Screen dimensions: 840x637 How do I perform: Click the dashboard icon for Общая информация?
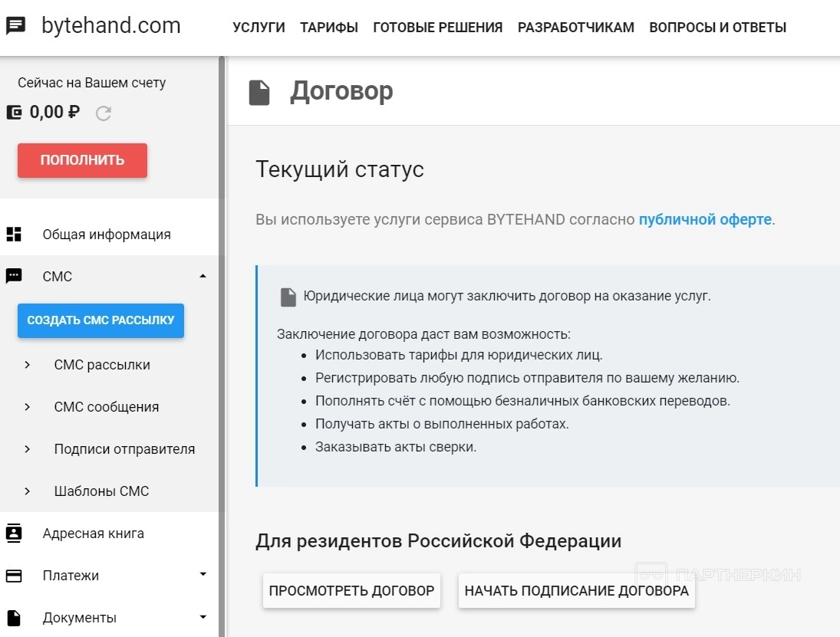click(14, 235)
